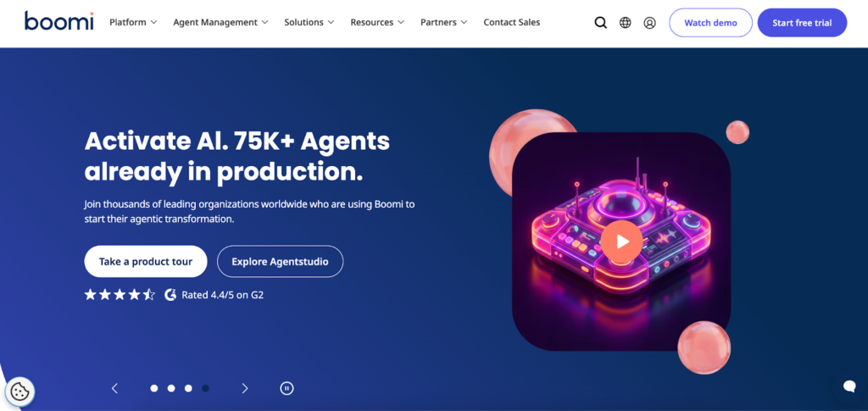Click the Rated 4.4/5 on G2 text

(223, 295)
